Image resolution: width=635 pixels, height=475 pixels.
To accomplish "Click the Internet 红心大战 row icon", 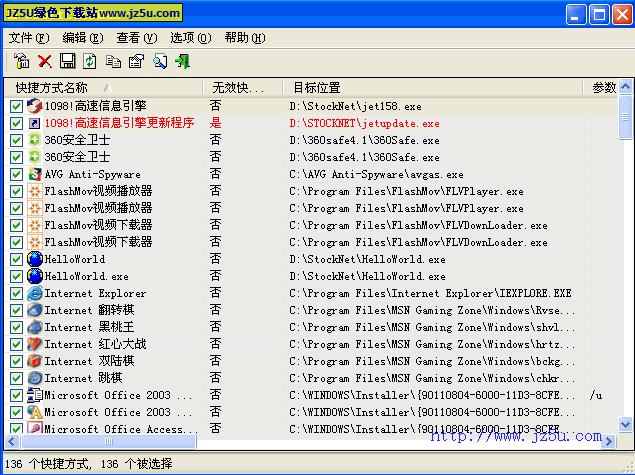I will pos(35,344).
